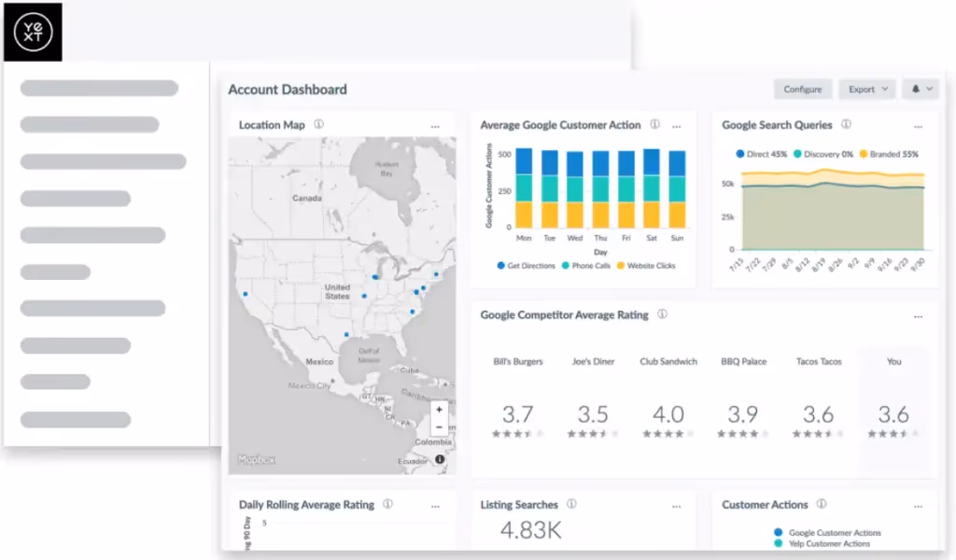Viewport: 956px width, 560px height.
Task: Click the Yext logo
Action: 33,32
